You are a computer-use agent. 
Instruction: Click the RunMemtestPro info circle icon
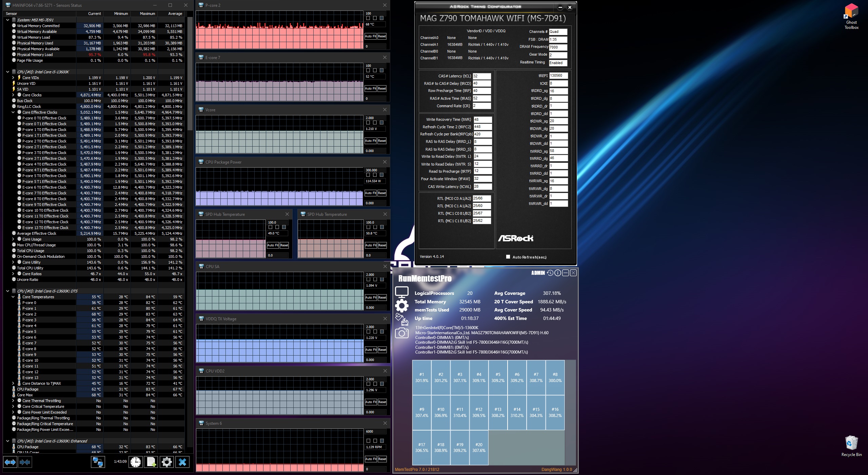point(557,273)
